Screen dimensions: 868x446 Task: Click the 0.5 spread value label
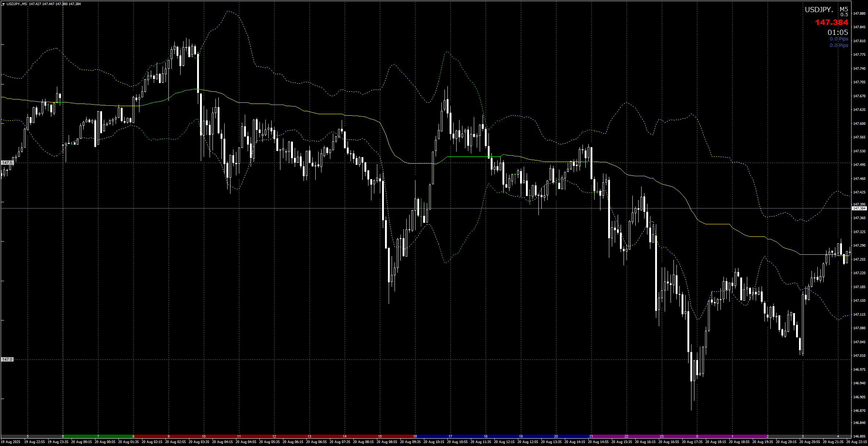[844, 15]
